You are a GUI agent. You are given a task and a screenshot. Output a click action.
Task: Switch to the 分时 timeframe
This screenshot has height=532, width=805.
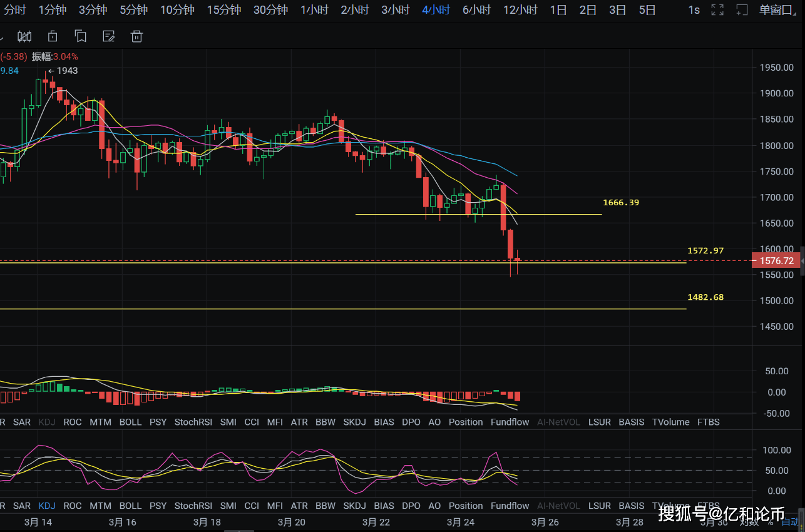pos(14,10)
